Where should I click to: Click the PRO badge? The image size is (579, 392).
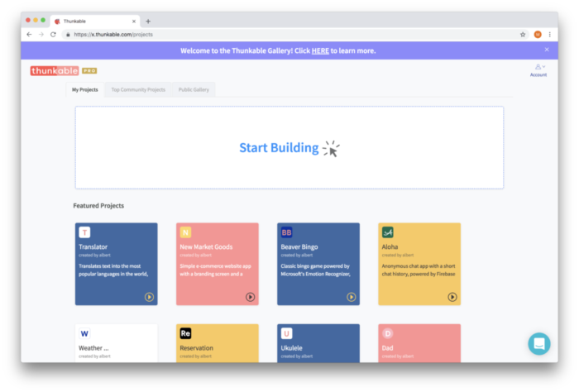point(89,71)
